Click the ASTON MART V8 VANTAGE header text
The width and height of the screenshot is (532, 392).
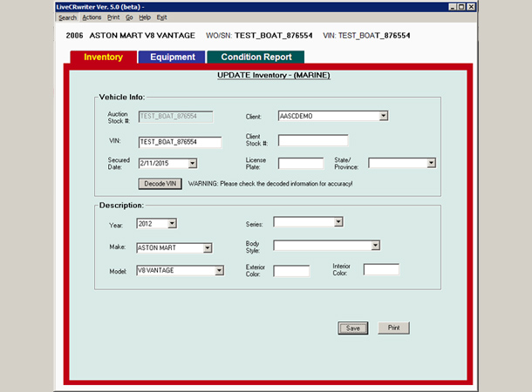(x=142, y=36)
